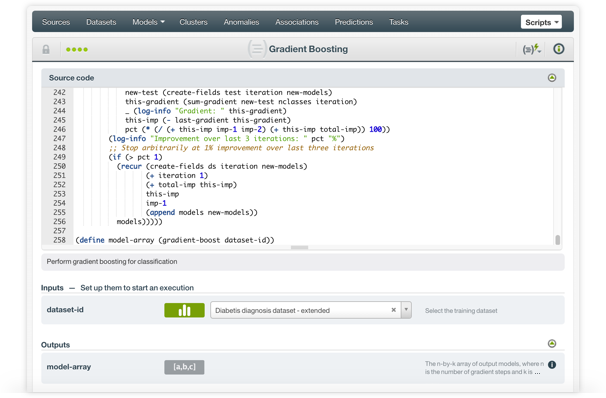
Task: Click the info icon in title bar
Action: point(558,49)
